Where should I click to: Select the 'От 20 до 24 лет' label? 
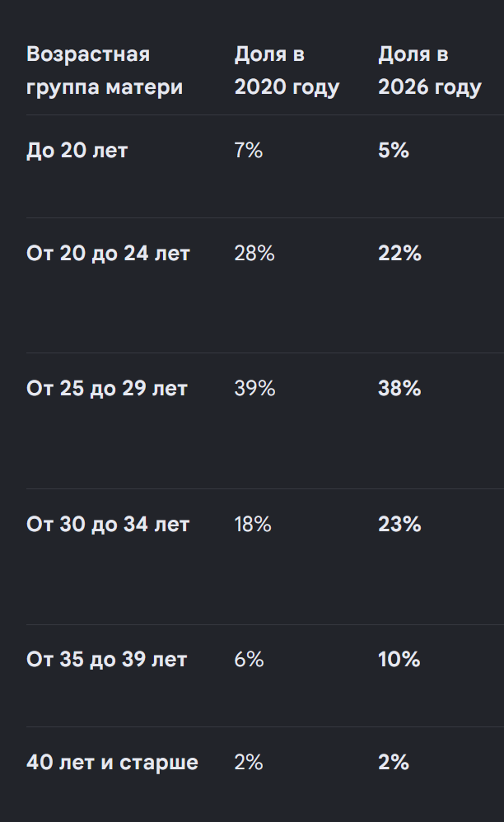(108, 253)
